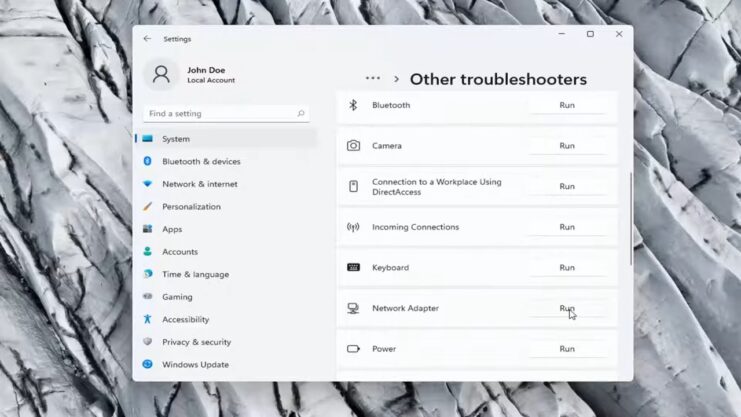This screenshot has height=417, width=741.
Task: Open Time & language settings
Action: point(226,274)
